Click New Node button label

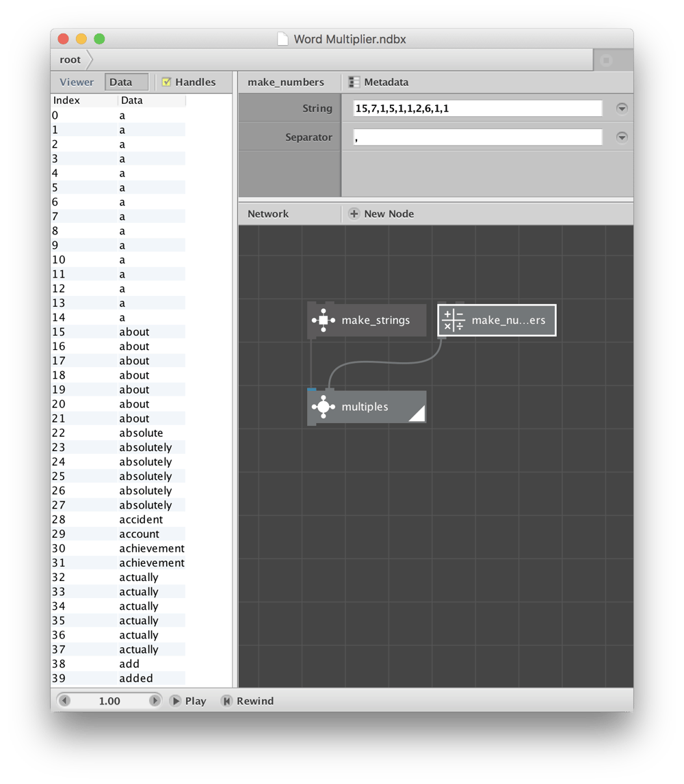point(389,214)
